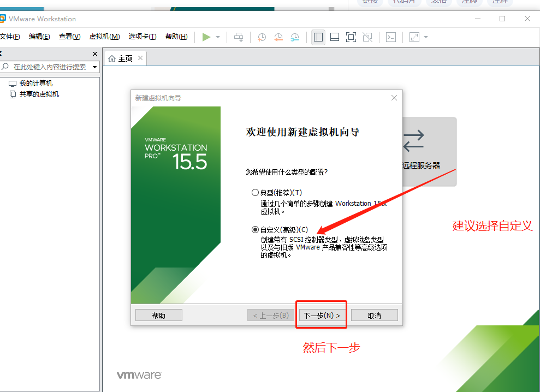Enter full screen mode icon
The width and height of the screenshot is (540, 392).
[351, 37]
